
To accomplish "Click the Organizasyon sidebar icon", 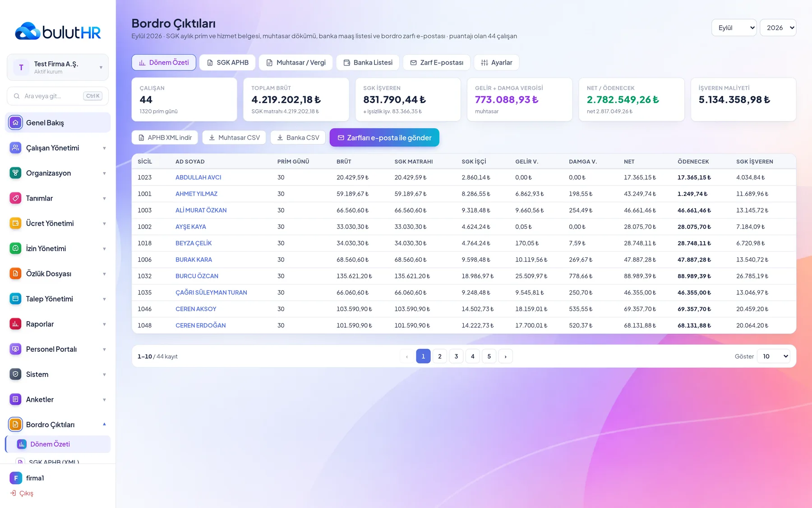I will [x=15, y=173].
